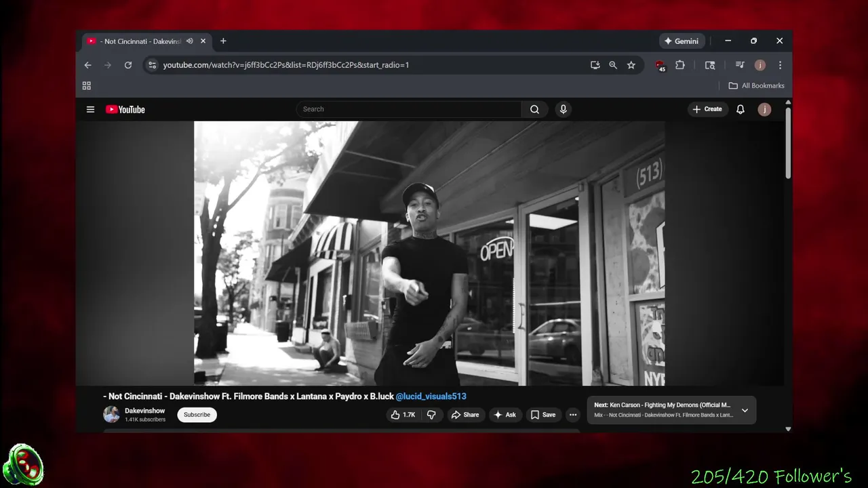This screenshot has height=488, width=868.
Task: Open the red extension with badge 45
Action: (x=660, y=66)
